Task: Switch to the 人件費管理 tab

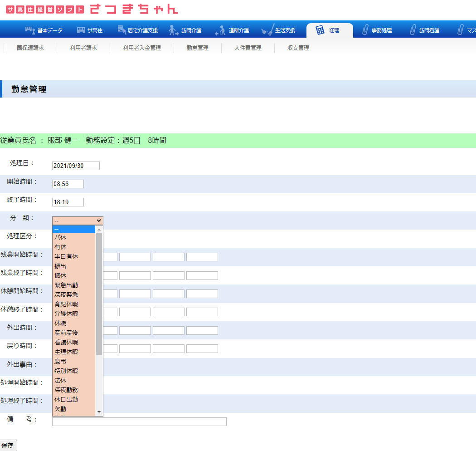Action: pyautogui.click(x=248, y=48)
